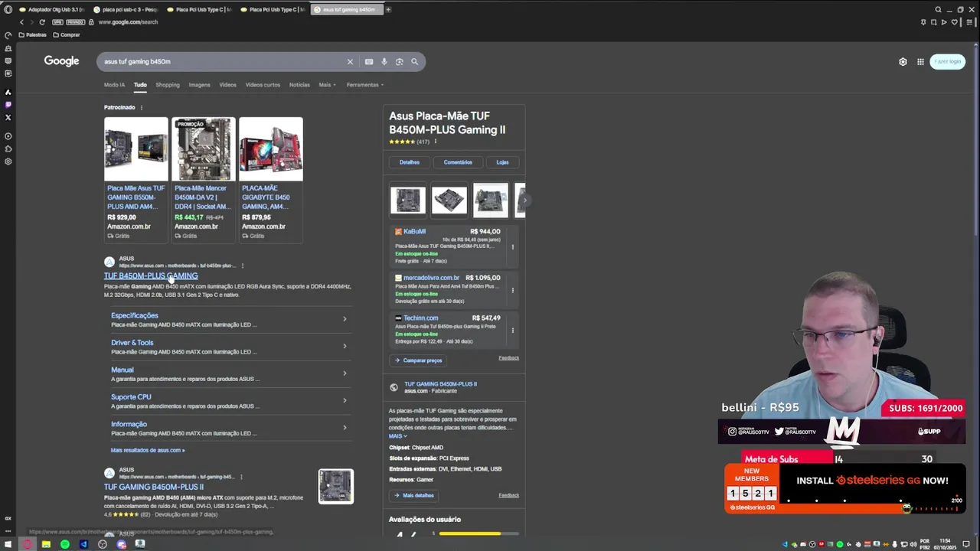The height and width of the screenshot is (551, 980).
Task: Open the more options beside Patrocinado label
Action: point(142,108)
